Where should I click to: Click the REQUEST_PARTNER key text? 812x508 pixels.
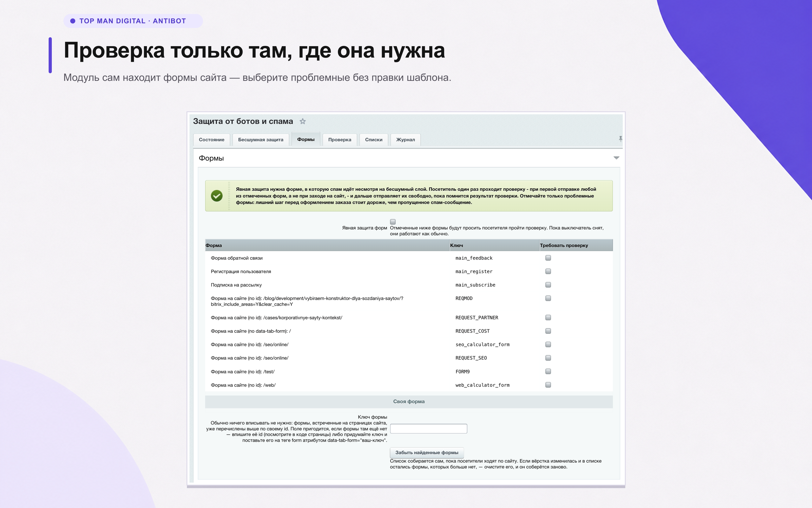477,317
